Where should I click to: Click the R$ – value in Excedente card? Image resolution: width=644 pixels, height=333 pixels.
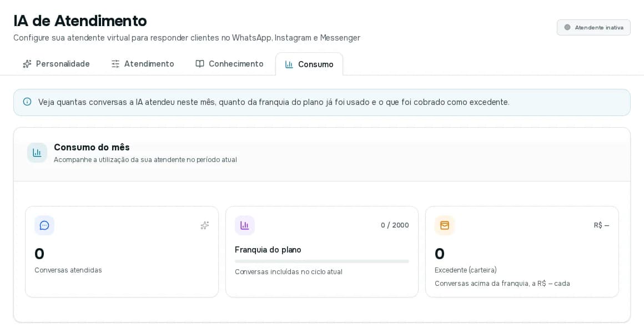pyautogui.click(x=601, y=225)
